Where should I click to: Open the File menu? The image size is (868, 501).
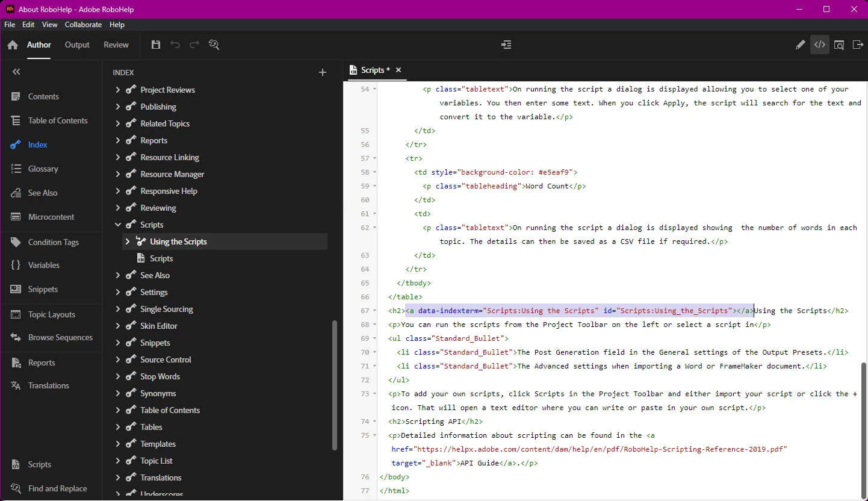[x=10, y=25]
